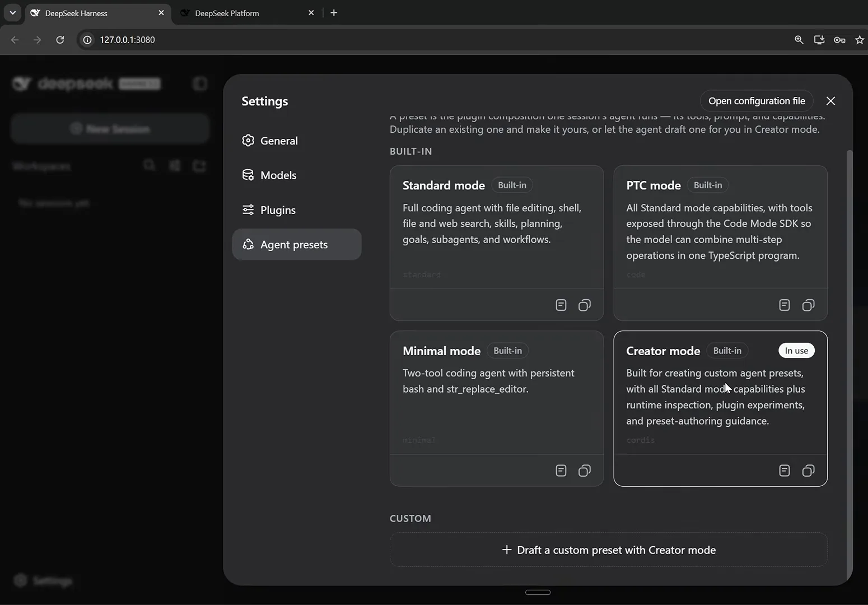Click Draft a custom preset with Creator mode

pyautogui.click(x=609, y=550)
